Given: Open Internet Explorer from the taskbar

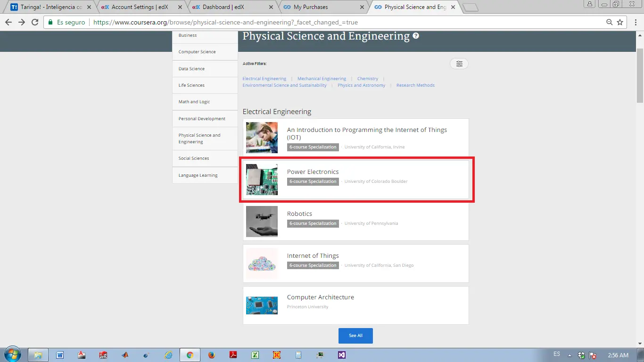Looking at the screenshot, I should (x=168, y=355).
